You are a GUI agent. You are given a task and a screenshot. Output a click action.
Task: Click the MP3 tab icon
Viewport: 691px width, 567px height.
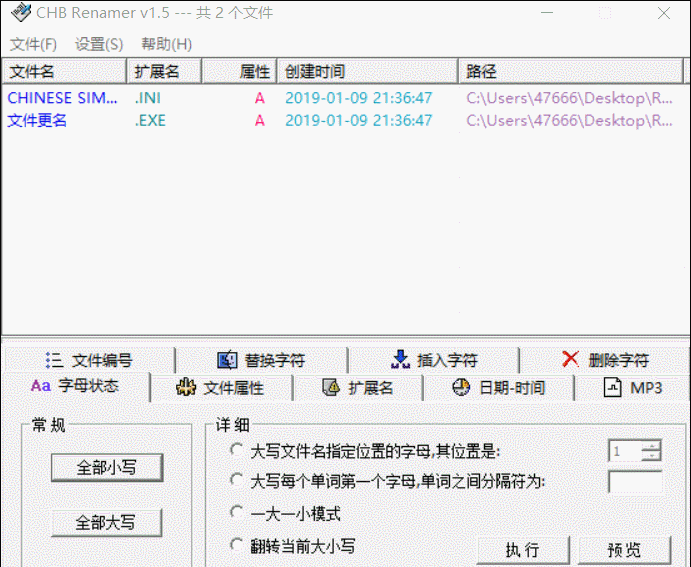(x=612, y=388)
